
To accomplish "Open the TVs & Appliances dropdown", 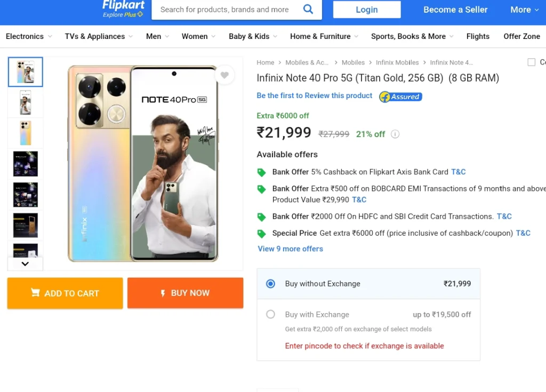I will coord(99,36).
